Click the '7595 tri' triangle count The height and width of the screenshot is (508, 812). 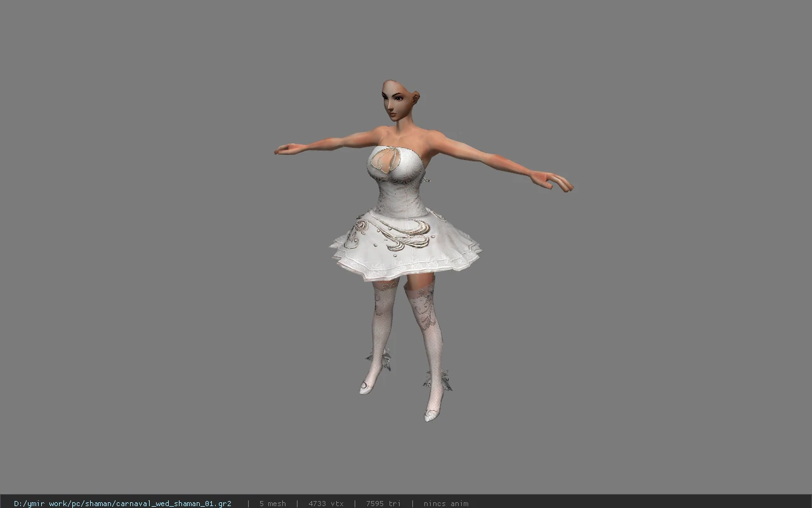[383, 504]
